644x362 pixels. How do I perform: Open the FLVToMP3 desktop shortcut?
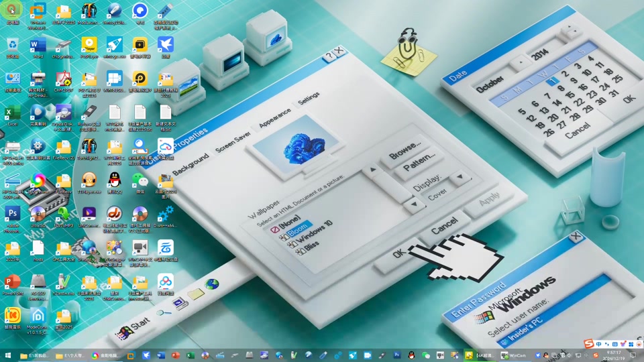pyautogui.click(x=64, y=217)
